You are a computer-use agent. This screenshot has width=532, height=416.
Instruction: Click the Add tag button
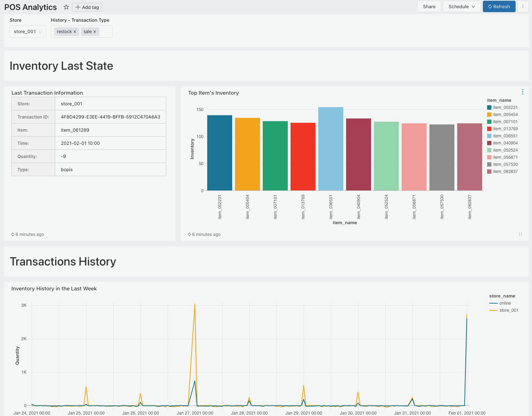click(x=87, y=7)
